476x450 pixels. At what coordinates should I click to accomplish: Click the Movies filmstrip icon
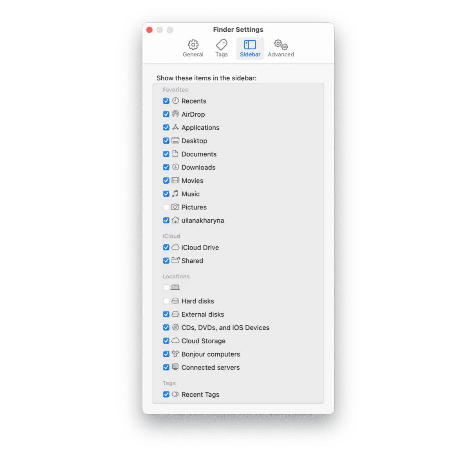pos(175,181)
